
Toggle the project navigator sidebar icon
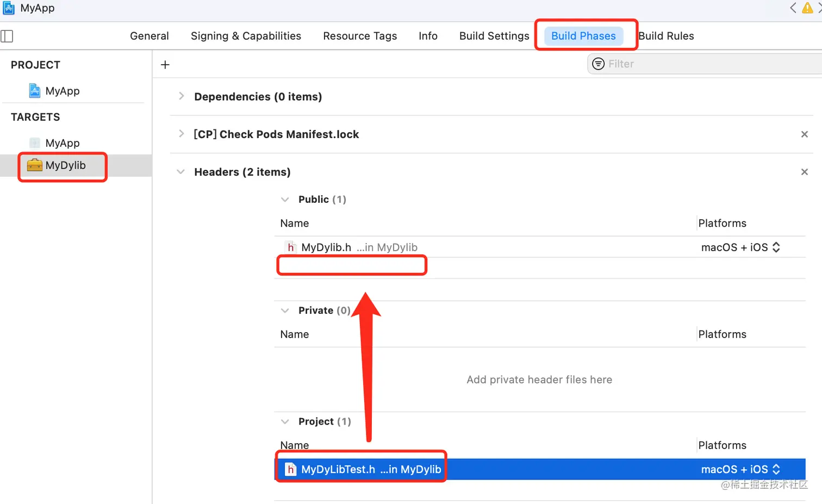point(7,36)
